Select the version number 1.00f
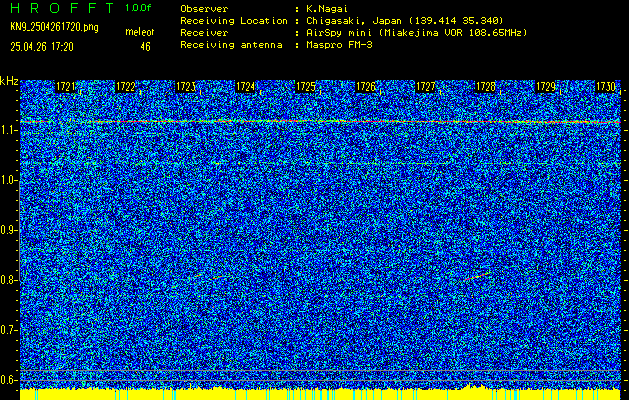Viewport: 629px width, 400px height. (x=138, y=8)
